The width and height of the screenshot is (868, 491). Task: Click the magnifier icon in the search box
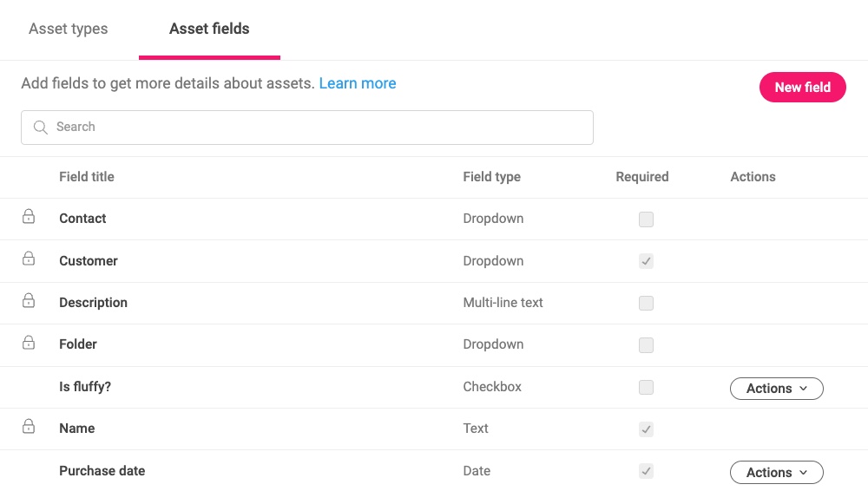[41, 128]
